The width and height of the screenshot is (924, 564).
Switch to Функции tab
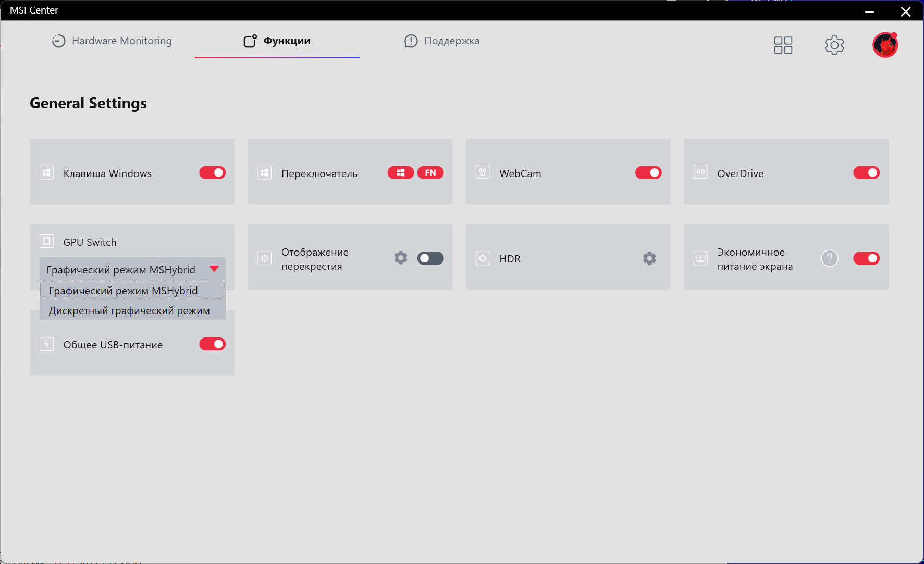277,41
